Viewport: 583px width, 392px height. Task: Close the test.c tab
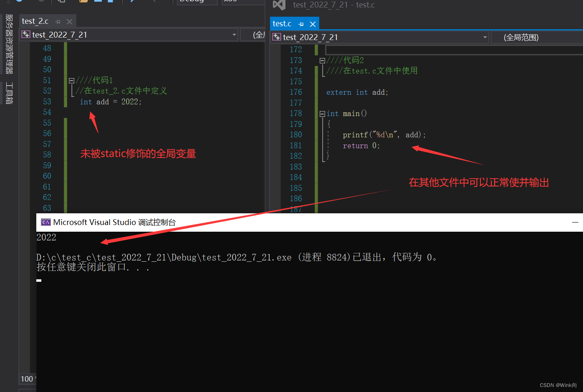313,24
